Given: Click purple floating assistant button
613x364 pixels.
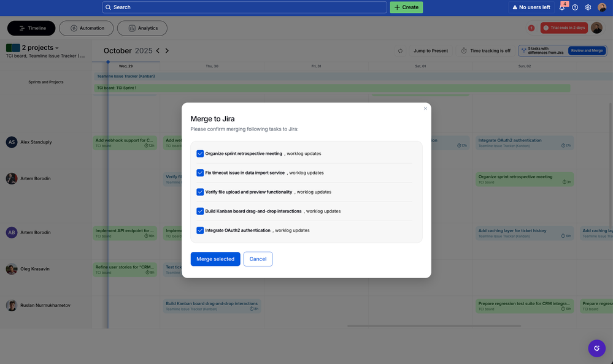Looking at the screenshot, I should pos(596,349).
